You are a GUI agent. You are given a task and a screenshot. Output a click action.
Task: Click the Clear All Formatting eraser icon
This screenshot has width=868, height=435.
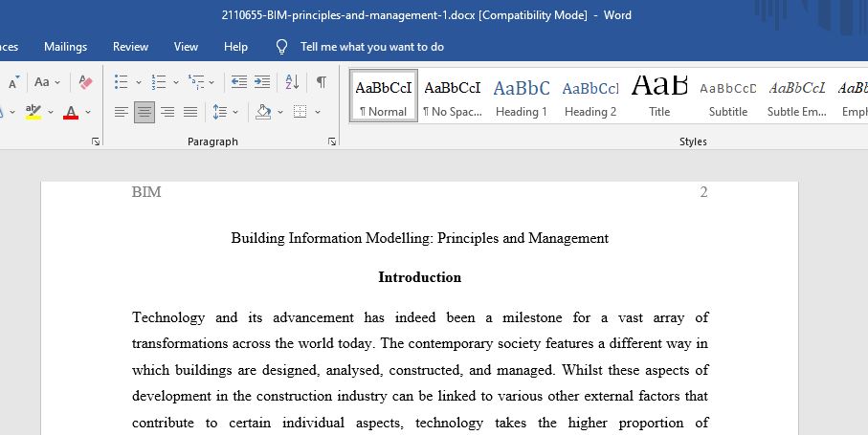86,82
